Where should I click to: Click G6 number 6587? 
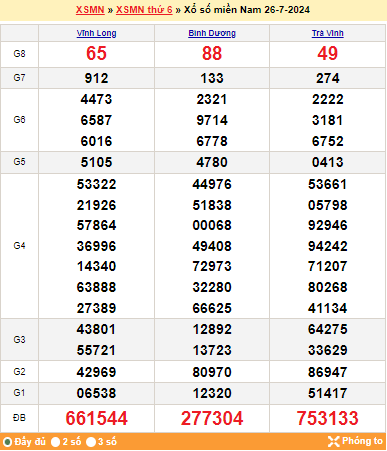pos(96,120)
